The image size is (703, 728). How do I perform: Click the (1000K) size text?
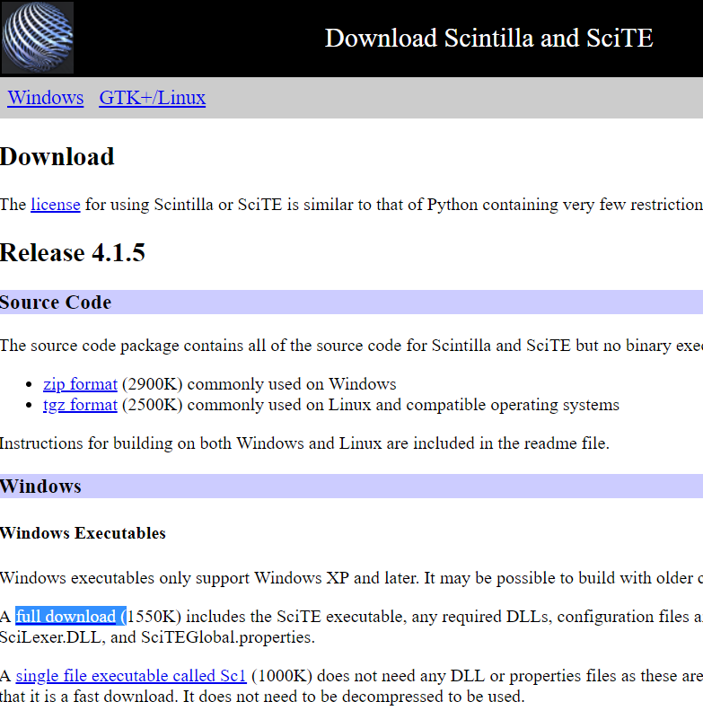pyautogui.click(x=282, y=676)
